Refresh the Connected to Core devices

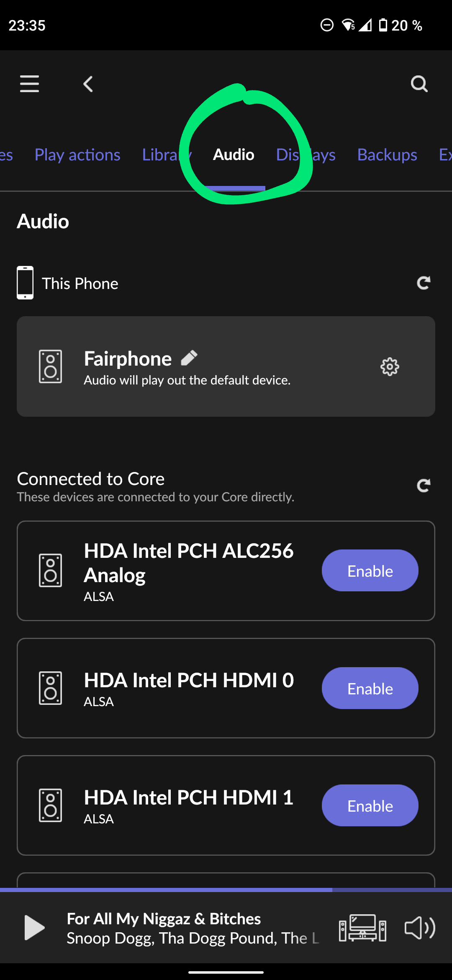[x=424, y=485]
